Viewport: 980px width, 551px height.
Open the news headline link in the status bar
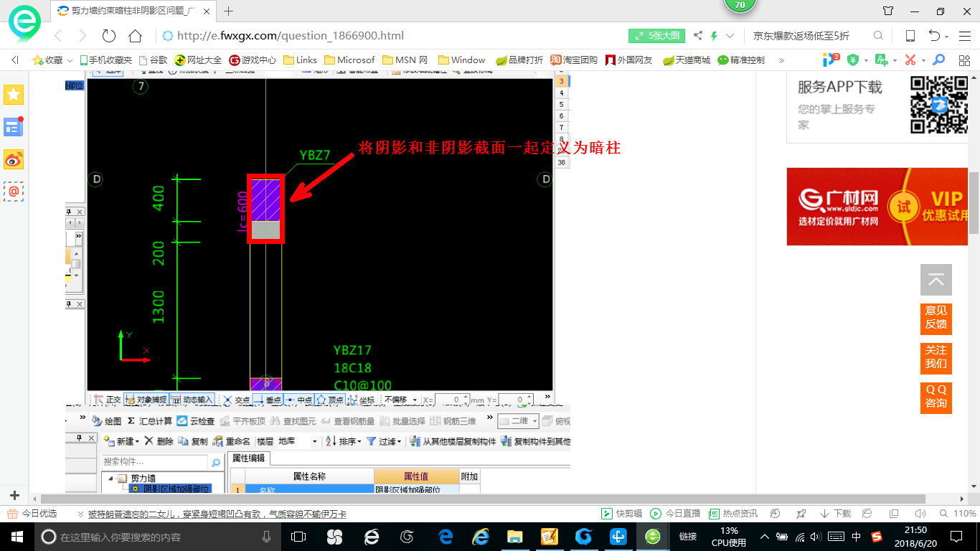tap(217, 514)
